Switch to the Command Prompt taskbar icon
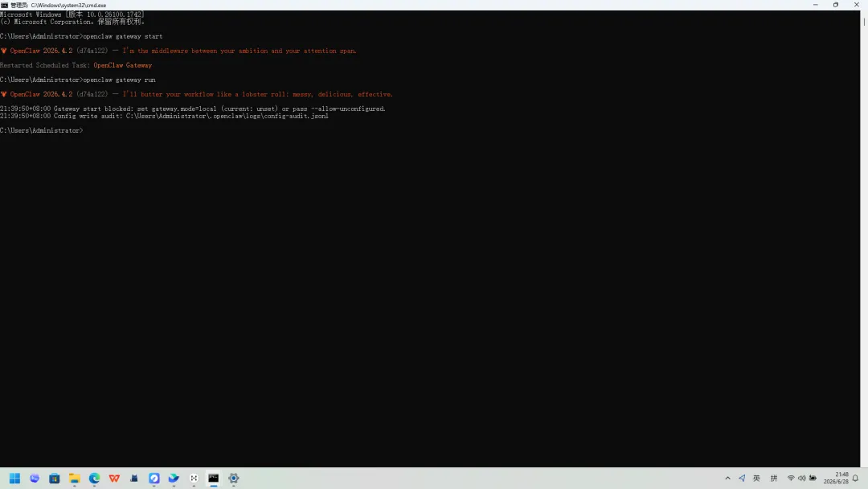The image size is (868, 489). coord(214,478)
